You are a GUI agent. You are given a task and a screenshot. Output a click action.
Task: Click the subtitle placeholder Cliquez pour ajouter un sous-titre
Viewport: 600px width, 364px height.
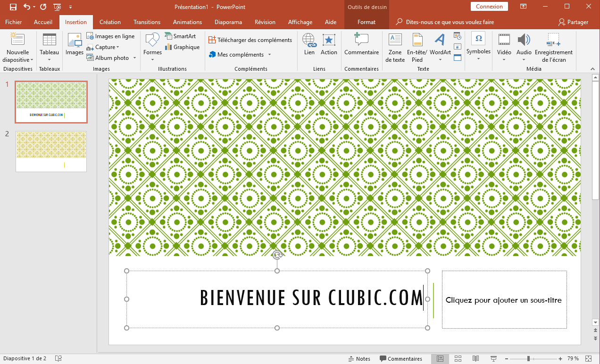pos(504,300)
